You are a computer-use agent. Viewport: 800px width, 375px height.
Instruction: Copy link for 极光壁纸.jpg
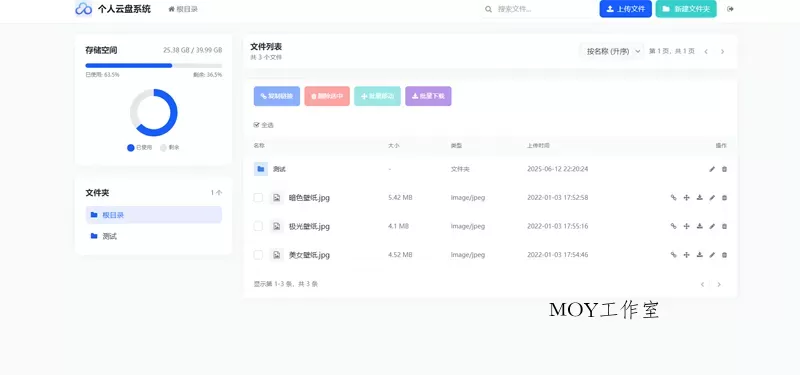(673, 226)
